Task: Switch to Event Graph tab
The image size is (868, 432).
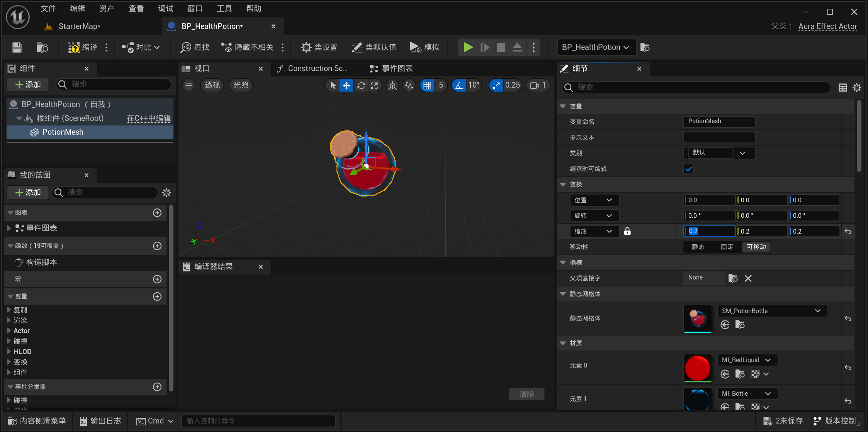Action: (391, 68)
